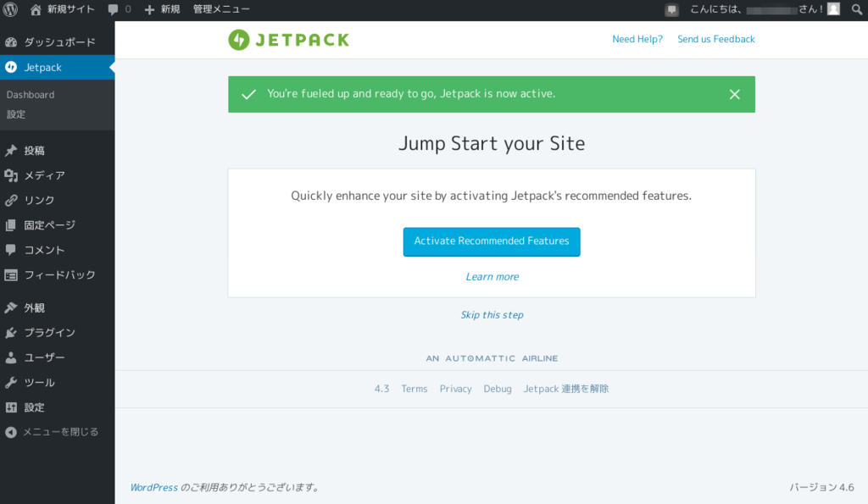
Task: Open the Terms footer link
Action: coord(415,389)
